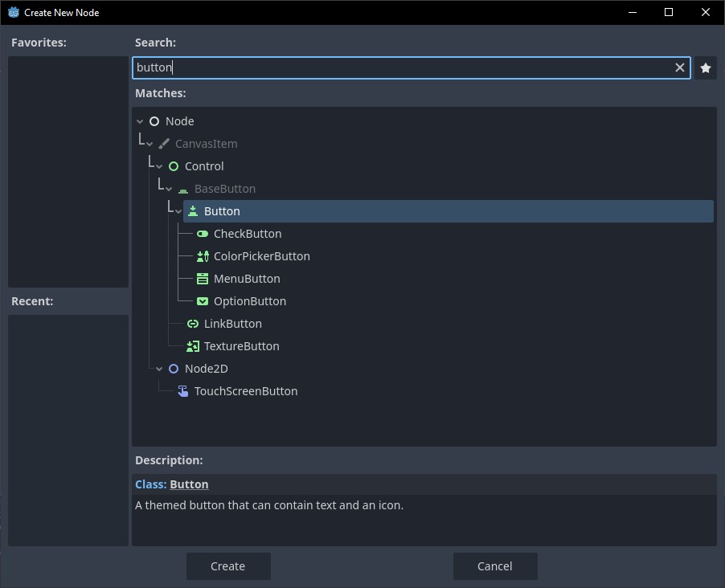The width and height of the screenshot is (725, 588).
Task: Clear the search field text
Action: (680, 68)
